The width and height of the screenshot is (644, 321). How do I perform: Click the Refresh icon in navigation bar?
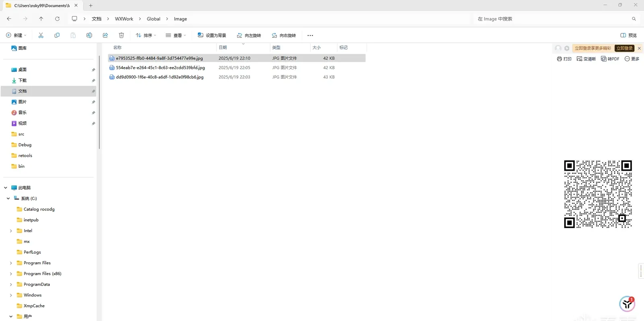[57, 19]
